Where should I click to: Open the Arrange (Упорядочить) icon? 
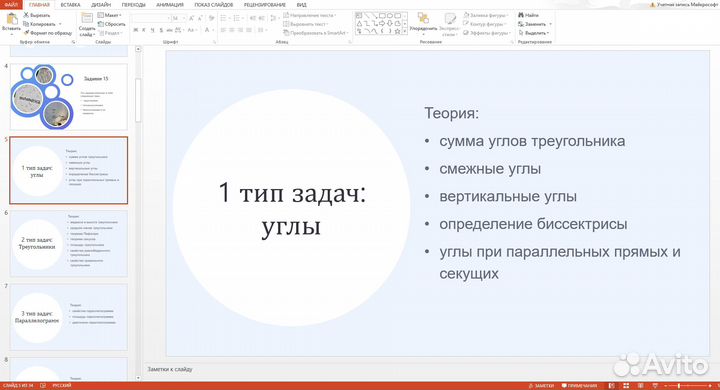tap(422, 18)
